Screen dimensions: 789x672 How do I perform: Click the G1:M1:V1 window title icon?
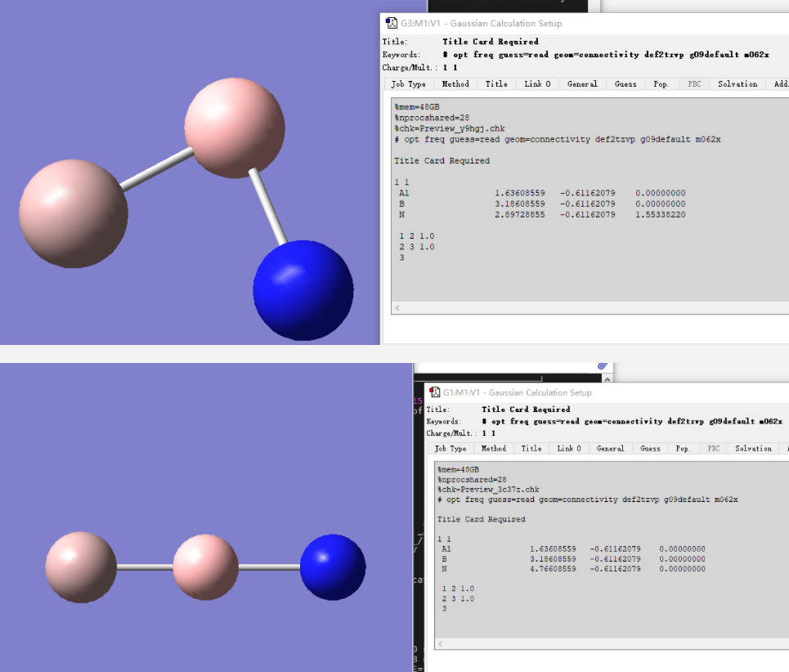pos(435,392)
